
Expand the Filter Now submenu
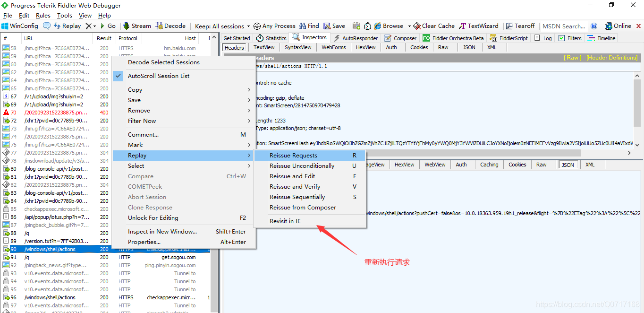pos(184,121)
